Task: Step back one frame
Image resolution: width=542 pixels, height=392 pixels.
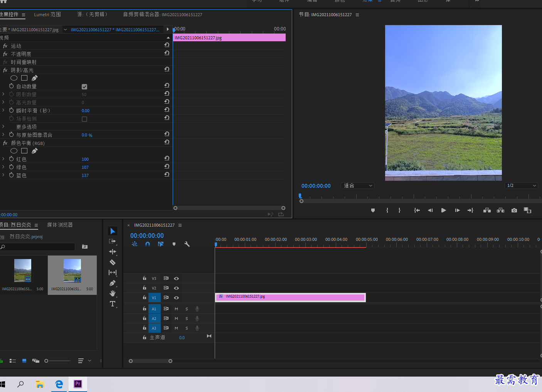Action: click(x=430, y=210)
